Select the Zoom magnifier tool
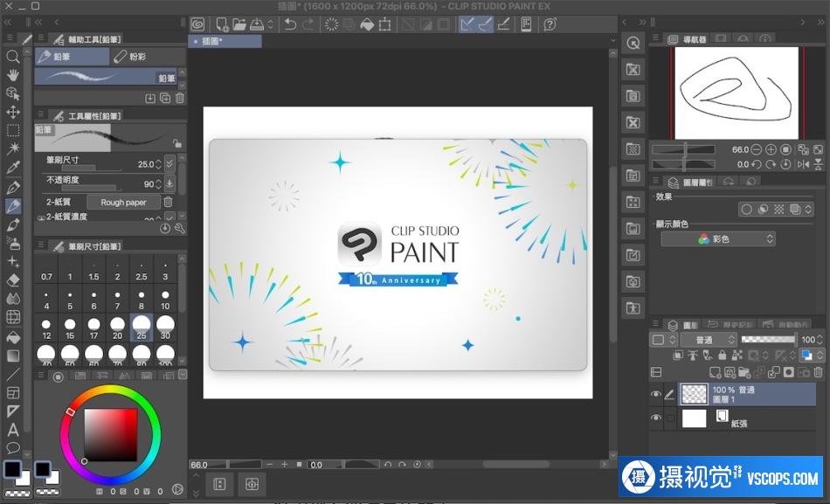 pyautogui.click(x=13, y=57)
